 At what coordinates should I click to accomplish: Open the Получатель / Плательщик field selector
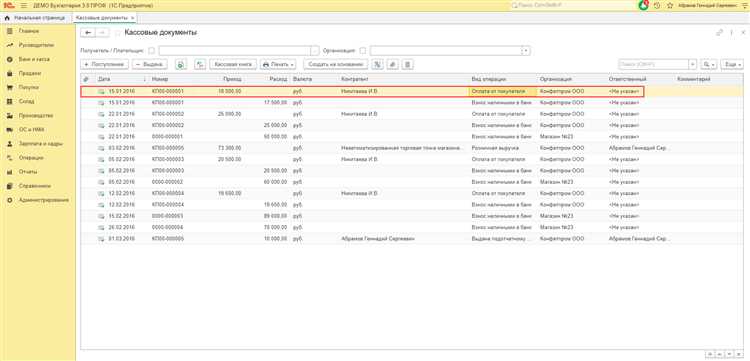(x=315, y=50)
